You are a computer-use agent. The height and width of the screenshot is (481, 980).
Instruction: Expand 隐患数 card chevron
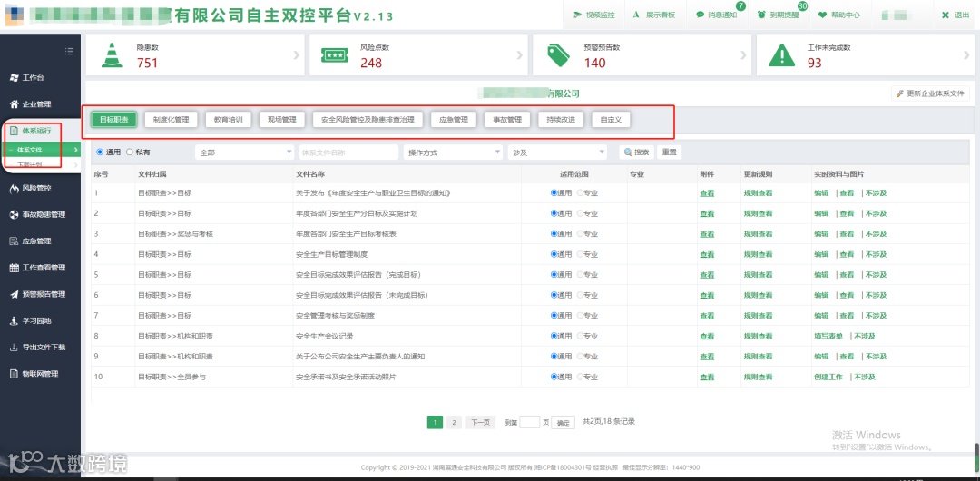click(296, 55)
